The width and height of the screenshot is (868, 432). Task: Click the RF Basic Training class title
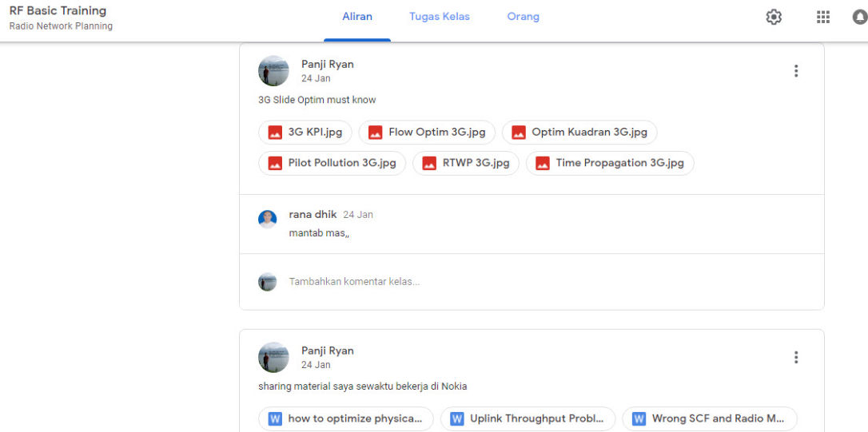(58, 11)
